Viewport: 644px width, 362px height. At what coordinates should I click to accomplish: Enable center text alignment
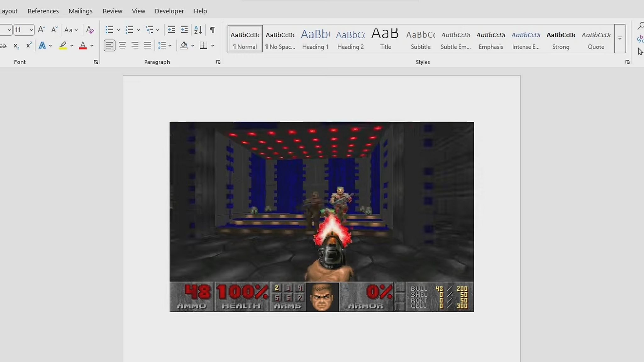122,46
